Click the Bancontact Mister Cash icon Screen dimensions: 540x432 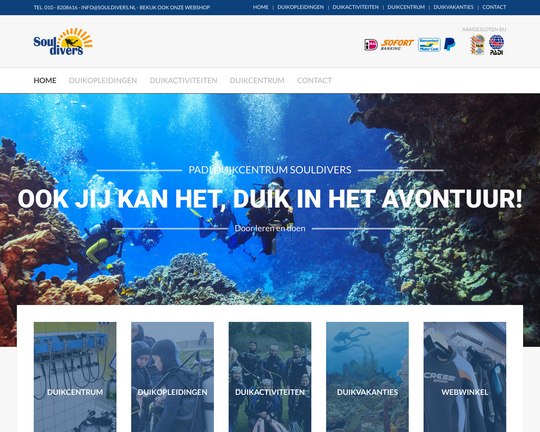[429, 45]
